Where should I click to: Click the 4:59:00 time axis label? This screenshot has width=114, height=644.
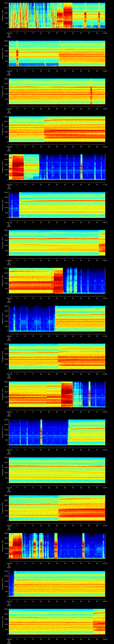(105, 639)
